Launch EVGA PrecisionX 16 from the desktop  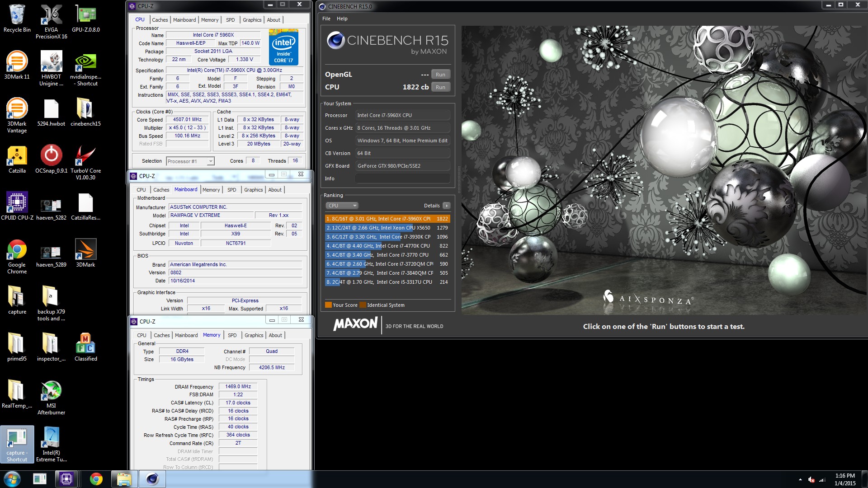51,22
